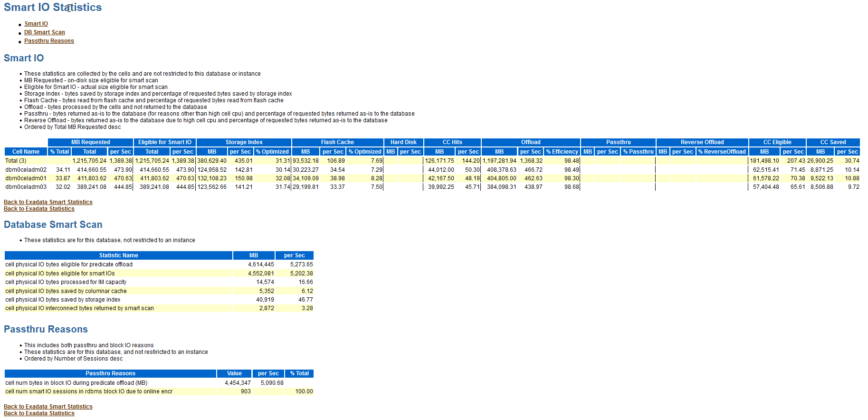This screenshot has width=868, height=420.
Task: Select row 'cell num bytes in block IO during predicate offload (MB)'
Action: (x=159, y=383)
